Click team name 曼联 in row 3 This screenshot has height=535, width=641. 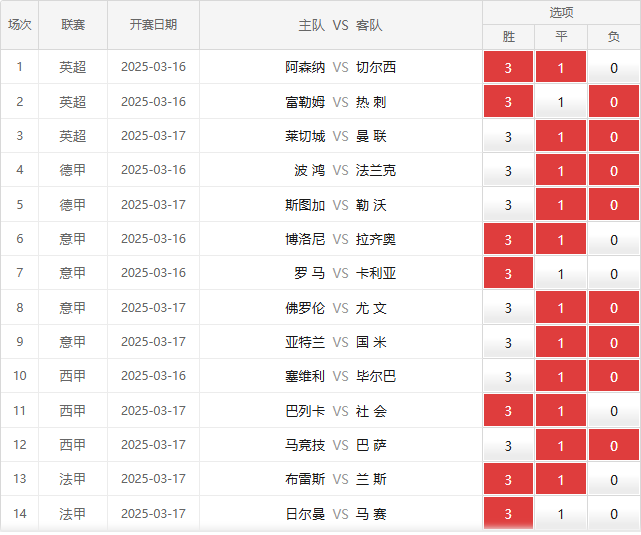[x=371, y=136]
